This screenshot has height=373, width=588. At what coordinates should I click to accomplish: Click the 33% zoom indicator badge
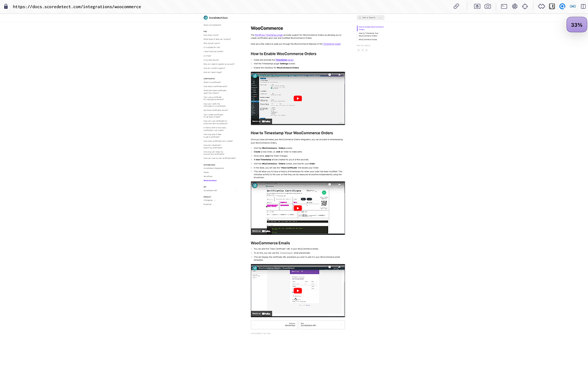point(576,25)
